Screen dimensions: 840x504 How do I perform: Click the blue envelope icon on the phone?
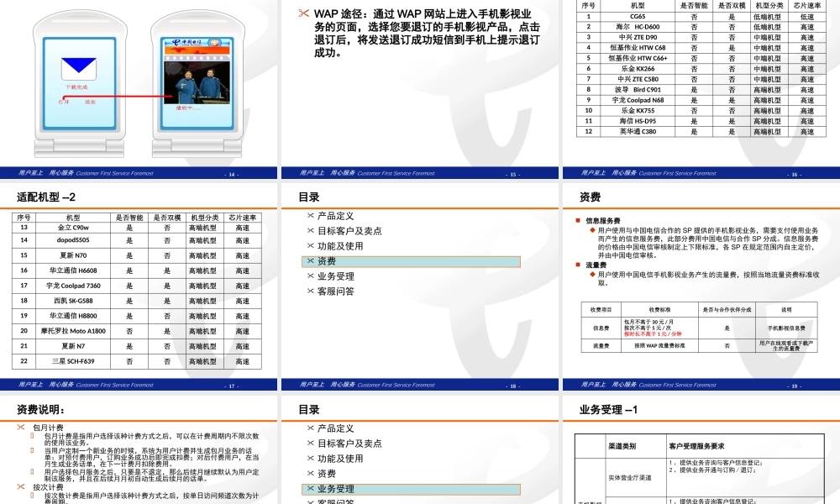coord(79,69)
